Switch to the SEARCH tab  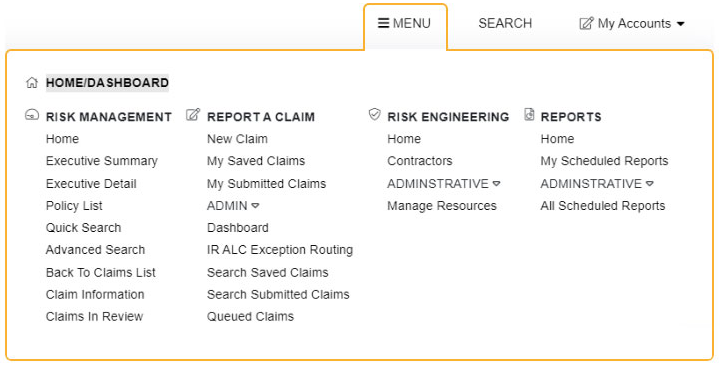point(505,23)
